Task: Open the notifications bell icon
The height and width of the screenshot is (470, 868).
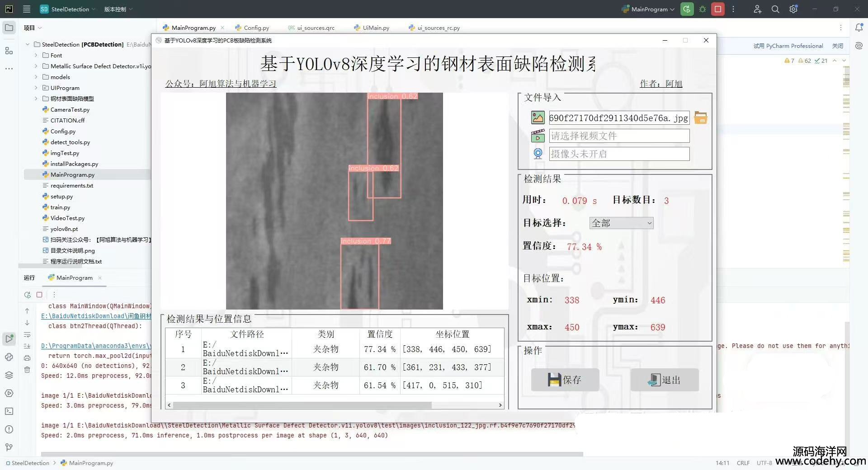Action: click(859, 28)
